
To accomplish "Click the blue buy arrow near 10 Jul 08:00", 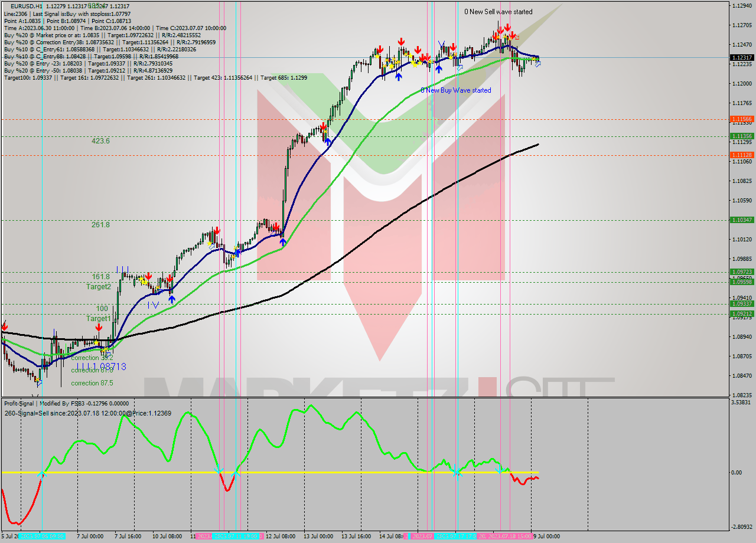I will click(x=172, y=299).
